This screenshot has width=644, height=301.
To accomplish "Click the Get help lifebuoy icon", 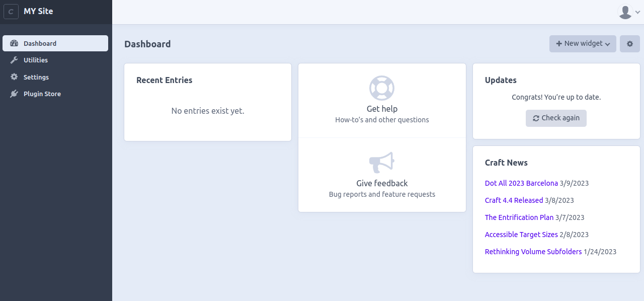I will [382, 88].
